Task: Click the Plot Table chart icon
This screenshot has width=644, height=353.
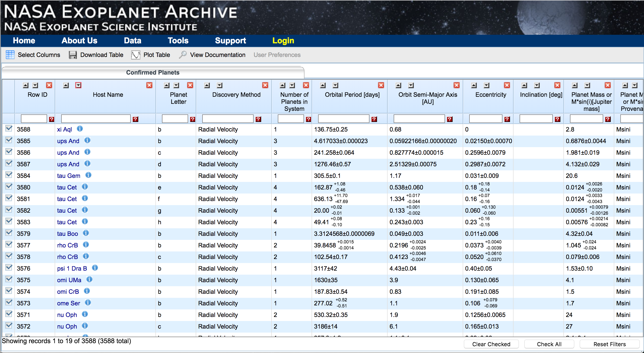Action: pos(135,55)
